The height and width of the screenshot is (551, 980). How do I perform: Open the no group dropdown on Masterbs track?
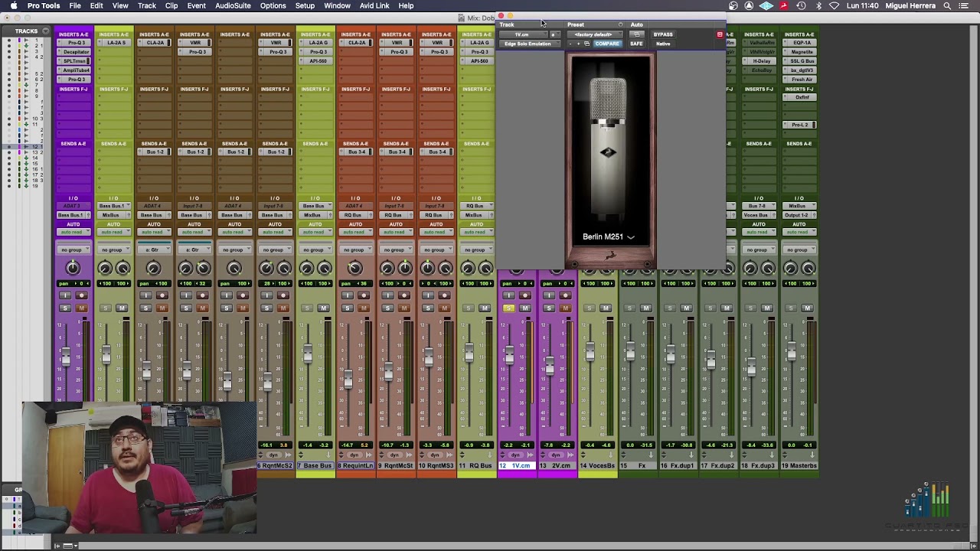(x=799, y=250)
